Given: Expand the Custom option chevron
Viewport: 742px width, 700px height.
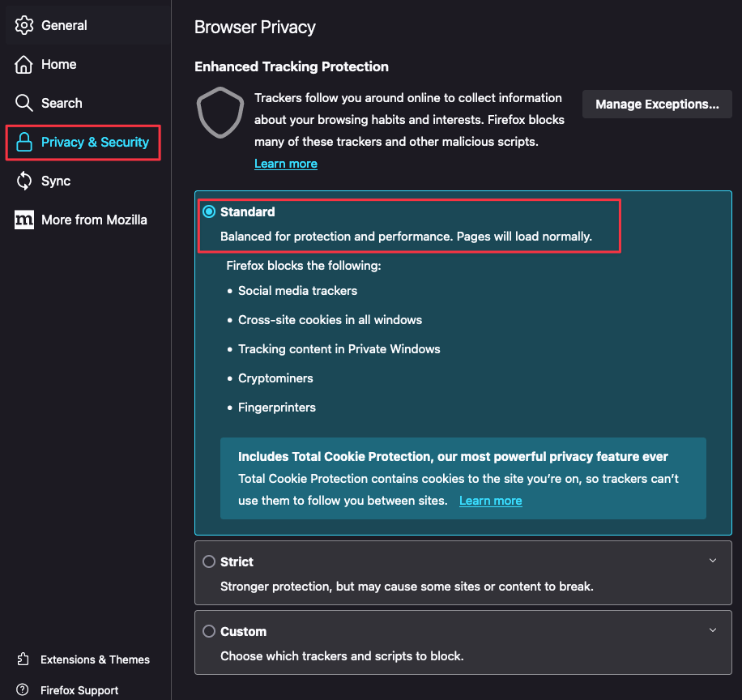Looking at the screenshot, I should click(713, 630).
